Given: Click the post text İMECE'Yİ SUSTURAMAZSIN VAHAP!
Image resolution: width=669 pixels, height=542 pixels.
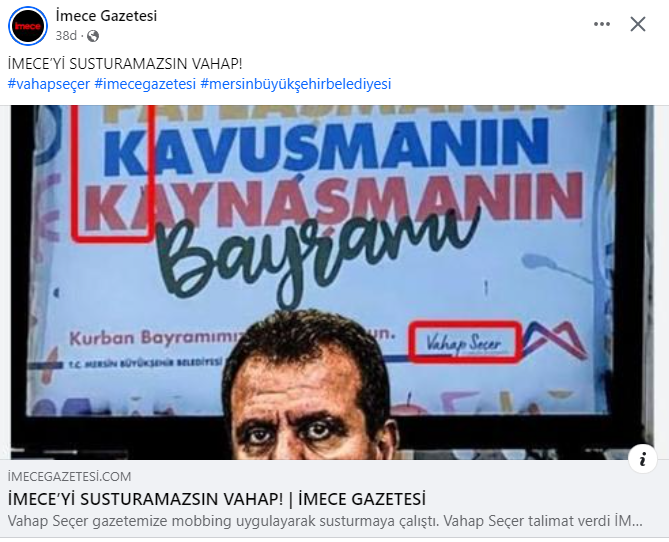Looking at the screenshot, I should (125, 64).
